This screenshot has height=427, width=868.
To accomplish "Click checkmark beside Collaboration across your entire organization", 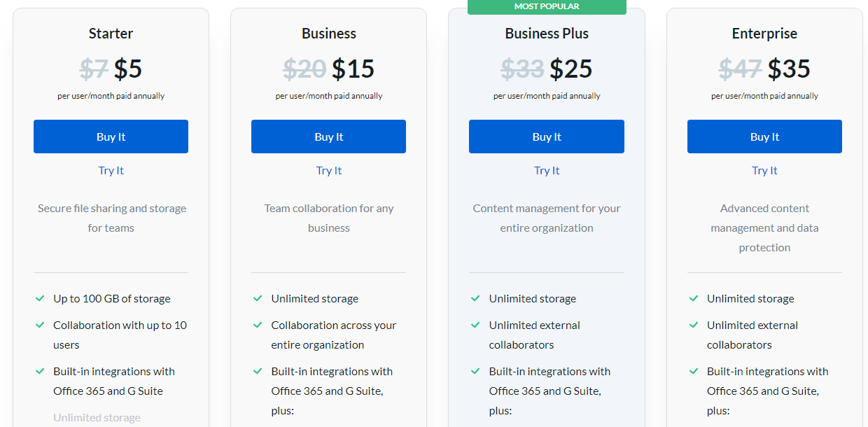I will point(258,325).
